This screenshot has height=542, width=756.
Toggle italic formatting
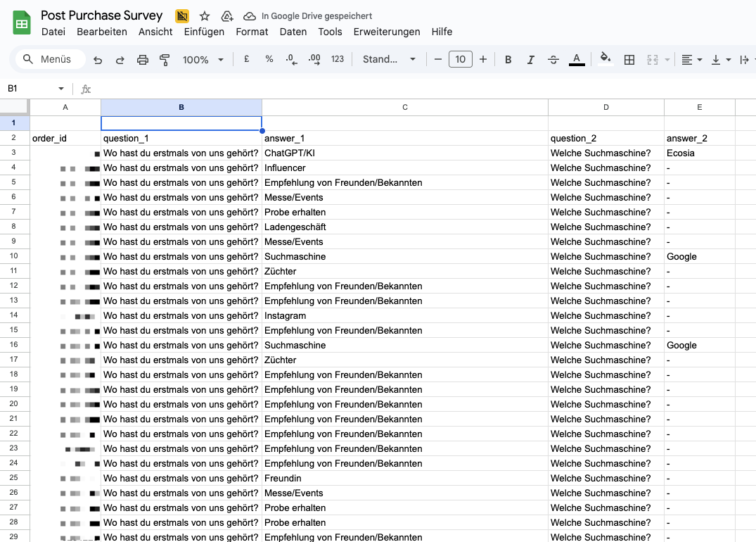[x=531, y=60]
